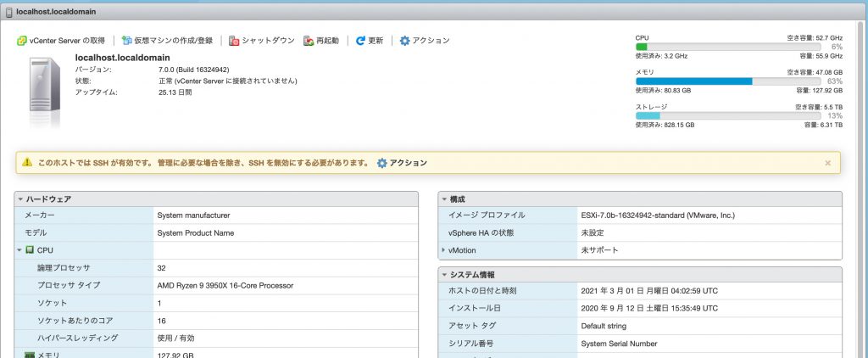Collapse the 構成 panel
The height and width of the screenshot is (358, 868).
pyautogui.click(x=444, y=199)
